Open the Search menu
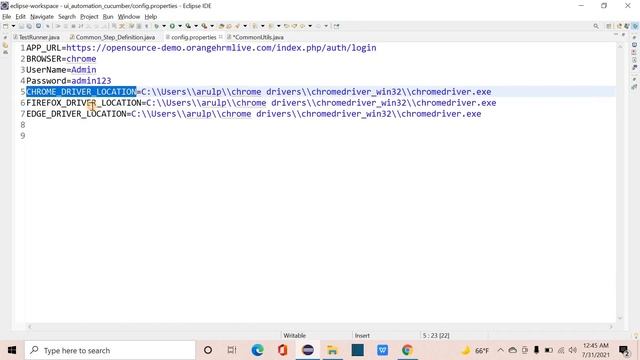 (67, 17)
